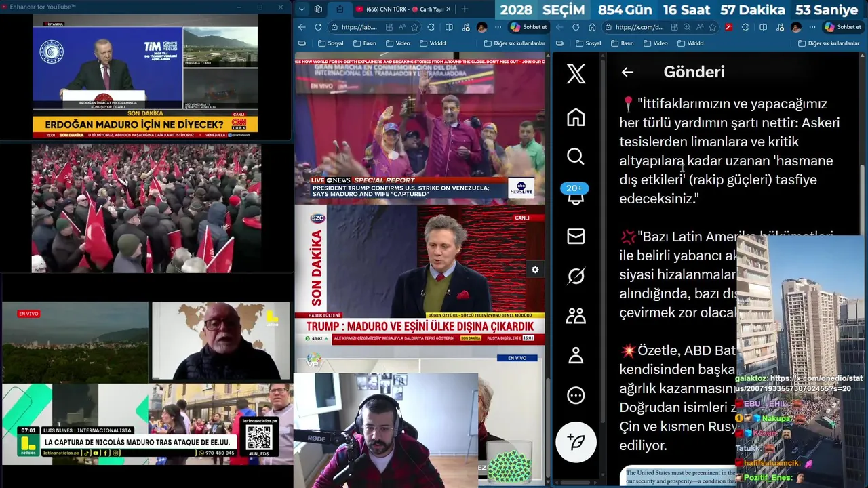Image resolution: width=868 pixels, height=488 pixels.
Task: Open extensions puzzle icon in left browser
Action: [x=431, y=27]
